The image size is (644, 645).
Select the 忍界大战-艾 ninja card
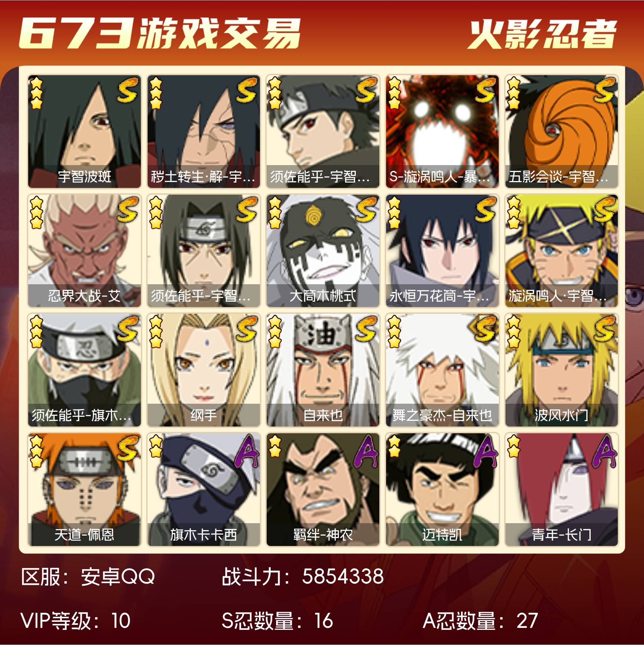coord(85,251)
